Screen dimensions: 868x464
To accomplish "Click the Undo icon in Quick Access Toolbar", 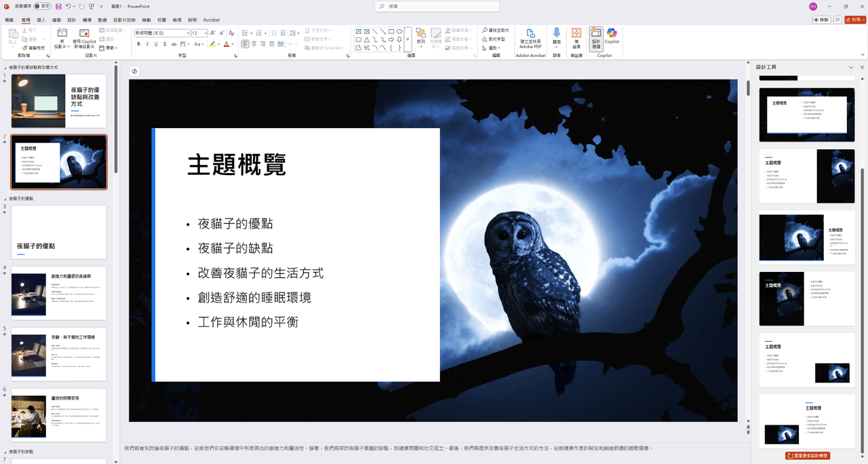I will (x=68, y=6).
